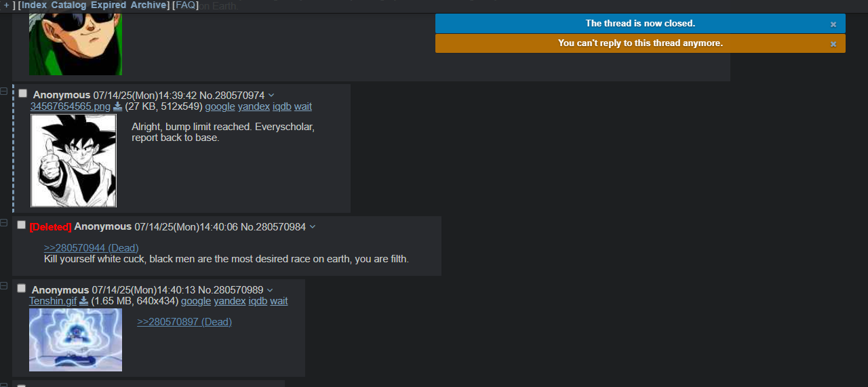
Task: Follow the >>280570944 (Dead) quote link
Action: click(x=91, y=248)
